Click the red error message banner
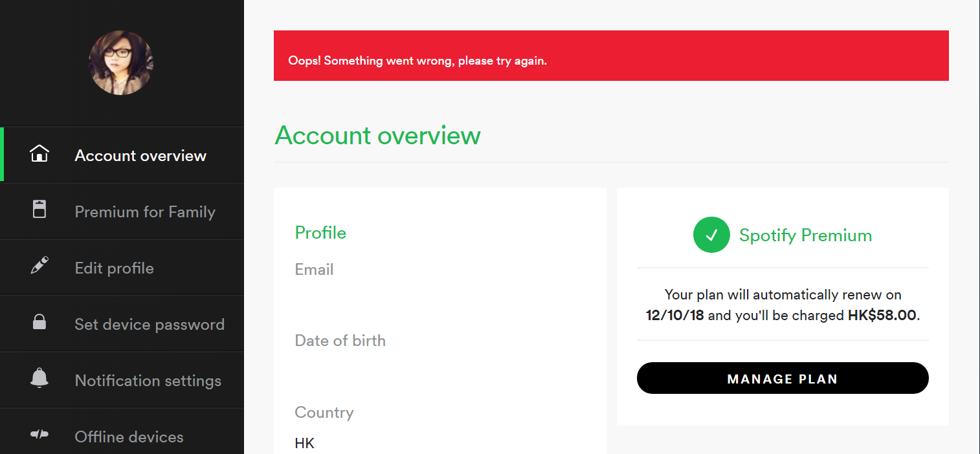The width and height of the screenshot is (980, 454). 611,56
